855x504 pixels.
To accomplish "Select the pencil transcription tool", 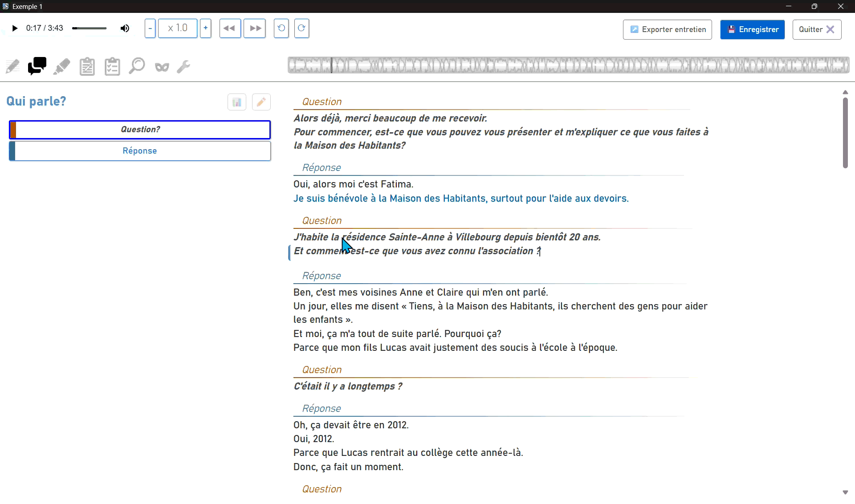I will point(13,67).
